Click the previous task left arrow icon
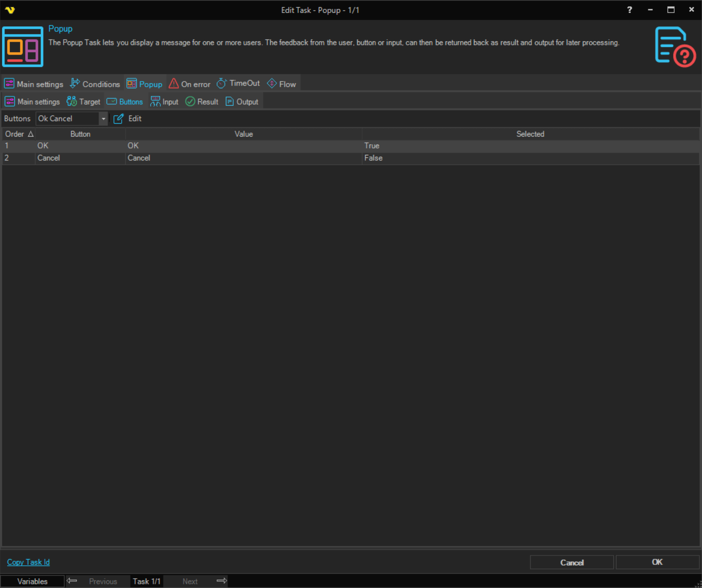This screenshot has width=702, height=588. (72, 581)
